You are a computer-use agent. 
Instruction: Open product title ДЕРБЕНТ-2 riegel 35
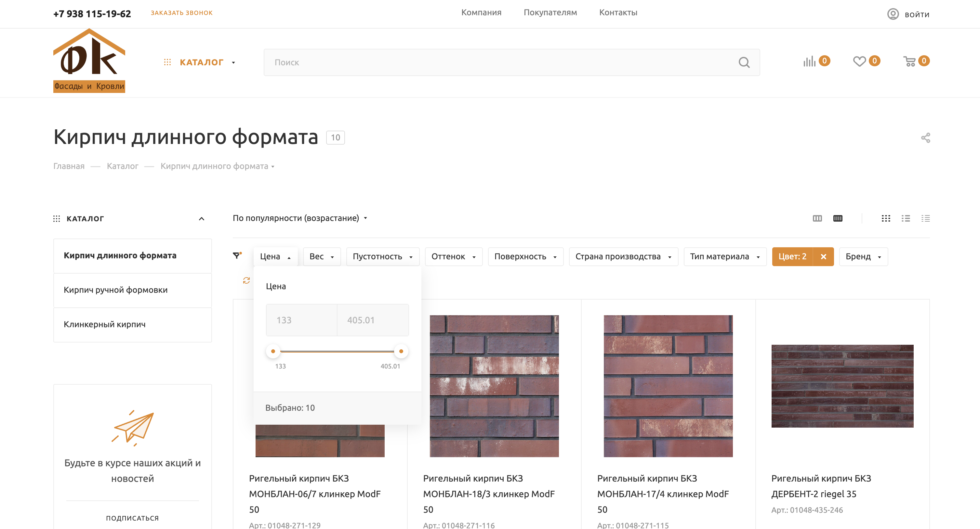click(x=821, y=486)
